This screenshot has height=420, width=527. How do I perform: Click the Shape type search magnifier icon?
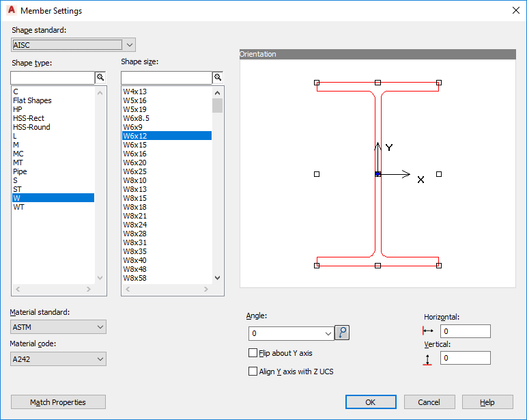click(100, 77)
